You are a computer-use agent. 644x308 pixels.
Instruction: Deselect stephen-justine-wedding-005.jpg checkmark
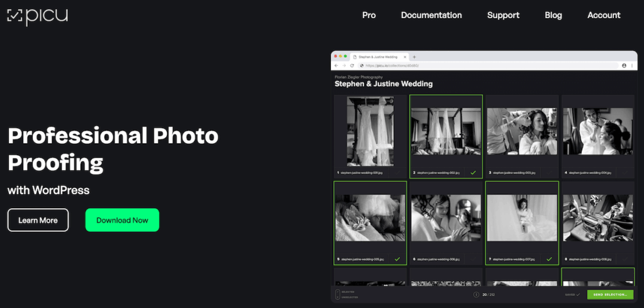(x=397, y=258)
